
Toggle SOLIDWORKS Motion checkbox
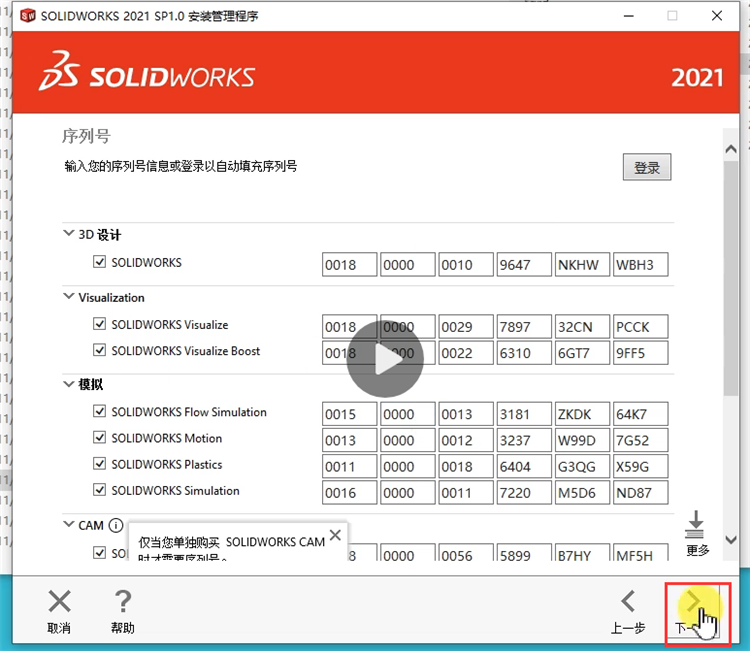coord(99,438)
